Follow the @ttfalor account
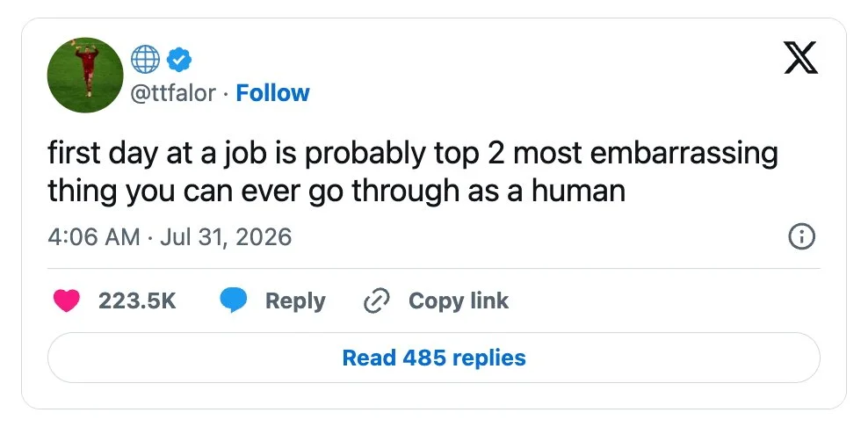The width and height of the screenshot is (868, 427). click(272, 93)
